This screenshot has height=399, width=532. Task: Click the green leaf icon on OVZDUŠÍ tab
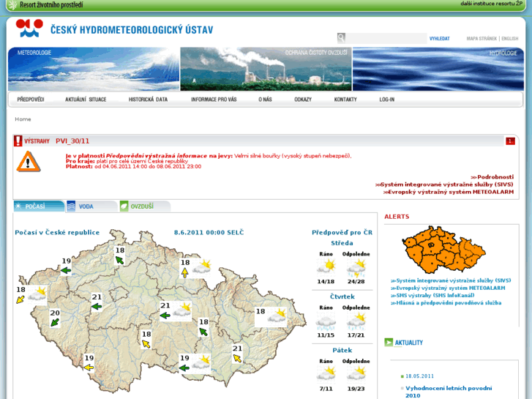pyautogui.click(x=124, y=206)
